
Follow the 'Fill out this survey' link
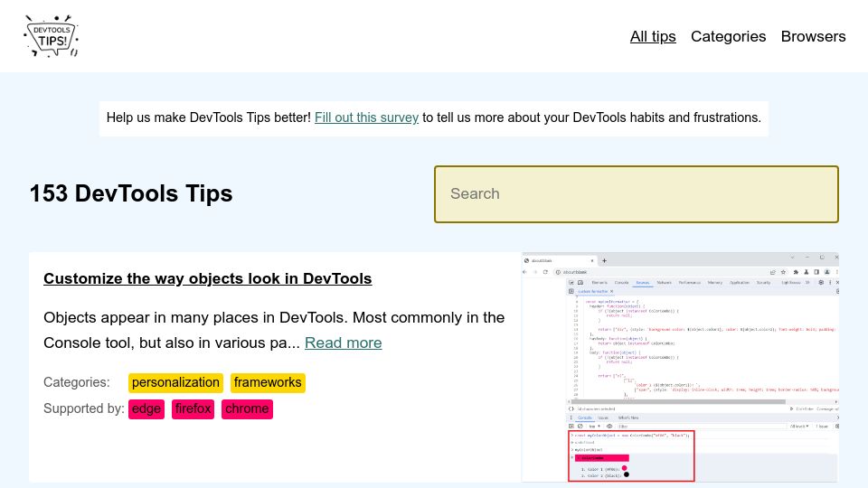(366, 117)
